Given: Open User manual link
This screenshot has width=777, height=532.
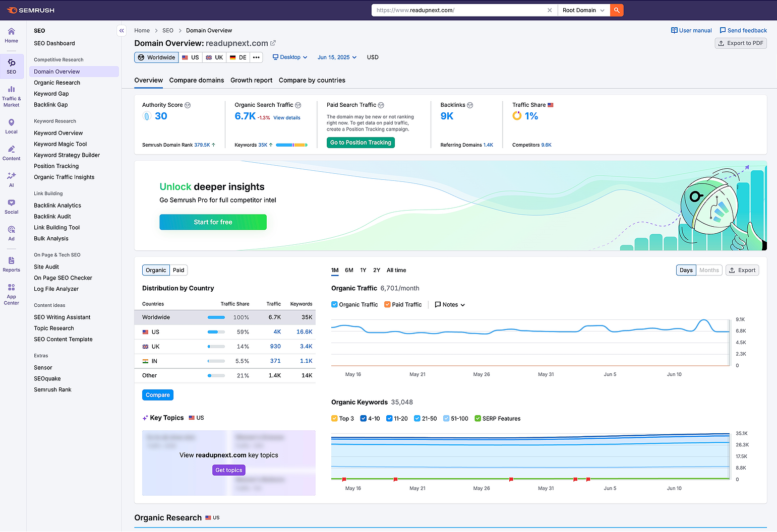Looking at the screenshot, I should [x=691, y=31].
